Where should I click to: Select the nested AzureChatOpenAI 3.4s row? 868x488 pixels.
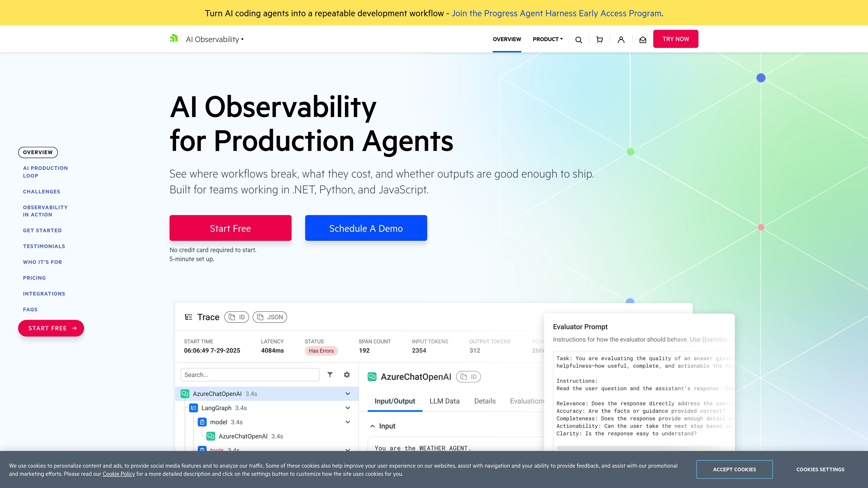coord(267,436)
